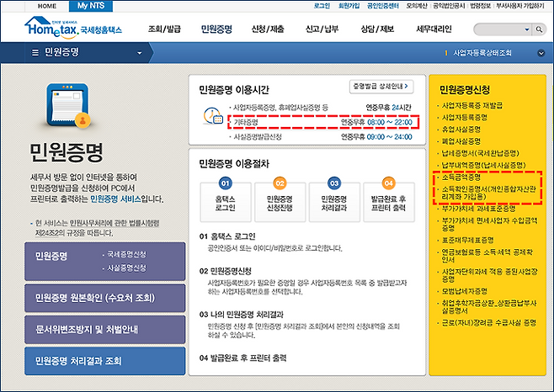Click the hamburger menu icon beside 민원증명
This screenshot has height=392, width=554.
click(35, 52)
